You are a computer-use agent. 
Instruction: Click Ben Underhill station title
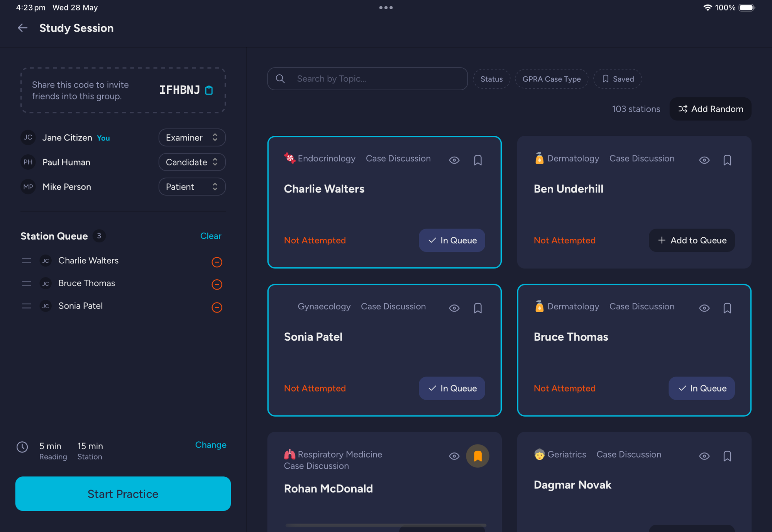click(568, 189)
